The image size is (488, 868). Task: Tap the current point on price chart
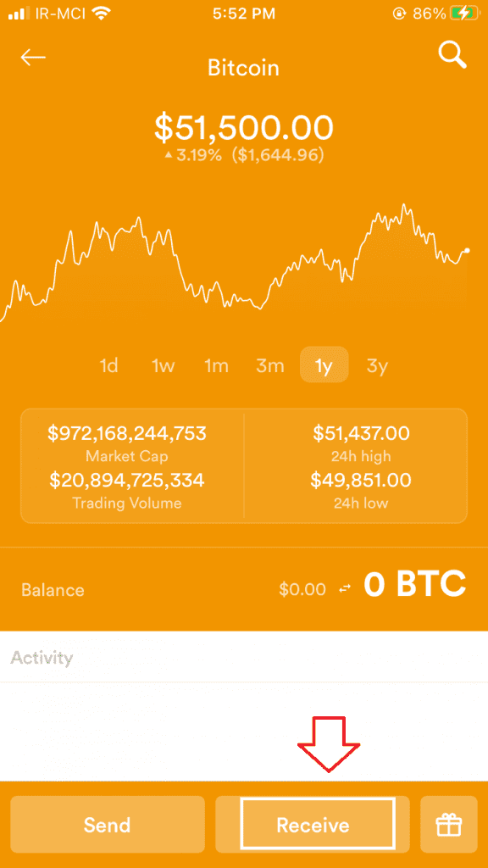(468, 251)
